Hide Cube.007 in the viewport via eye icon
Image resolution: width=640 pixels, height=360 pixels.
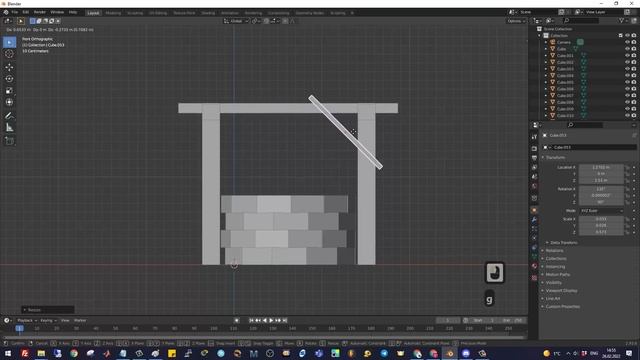627,96
